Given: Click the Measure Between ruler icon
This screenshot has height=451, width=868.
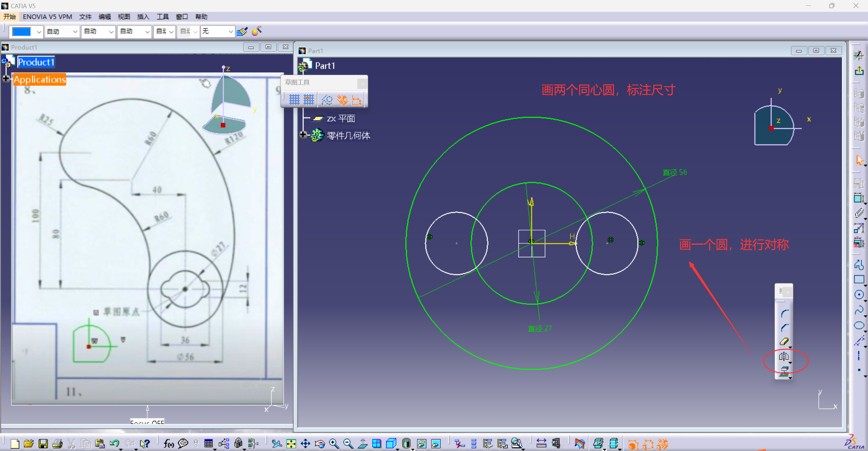Looking at the screenshot, I should (x=541, y=444).
